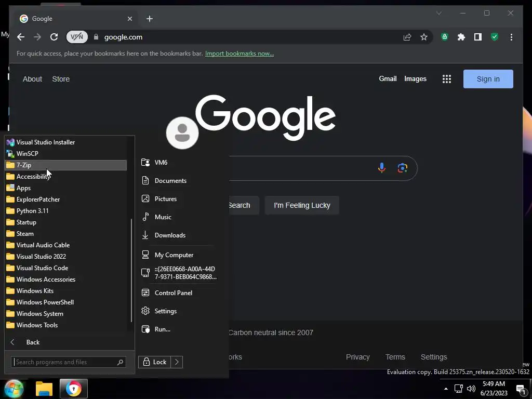
Task: Expand the Accessibility folder
Action: [x=66, y=177]
